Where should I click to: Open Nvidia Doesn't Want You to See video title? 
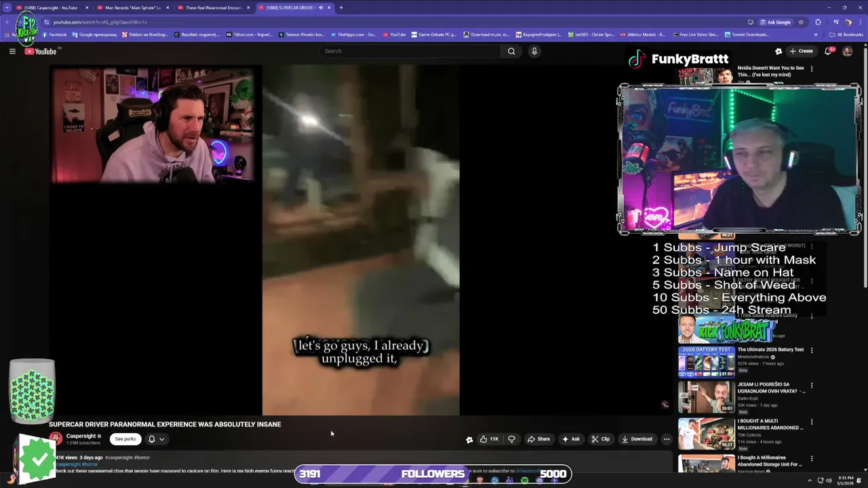click(x=770, y=71)
